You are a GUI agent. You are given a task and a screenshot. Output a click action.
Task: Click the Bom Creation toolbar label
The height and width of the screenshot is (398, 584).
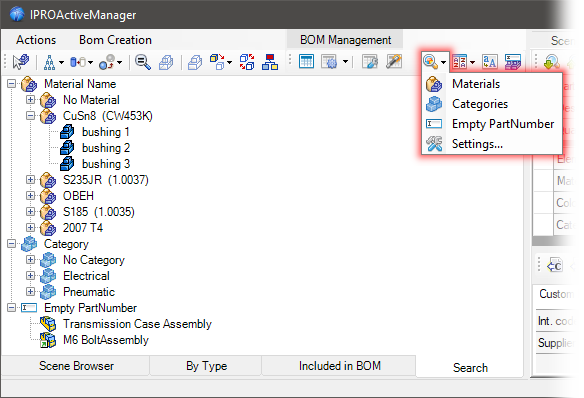115,40
